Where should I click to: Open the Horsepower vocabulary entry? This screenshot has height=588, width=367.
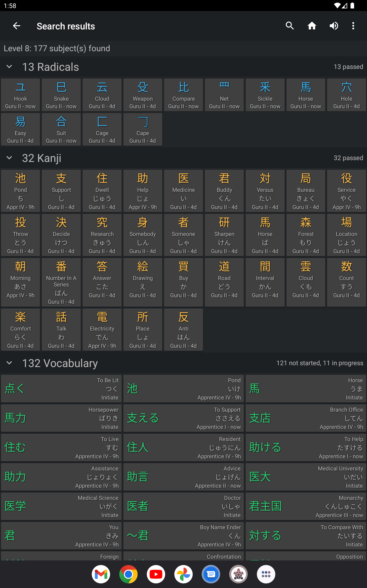tap(61, 418)
